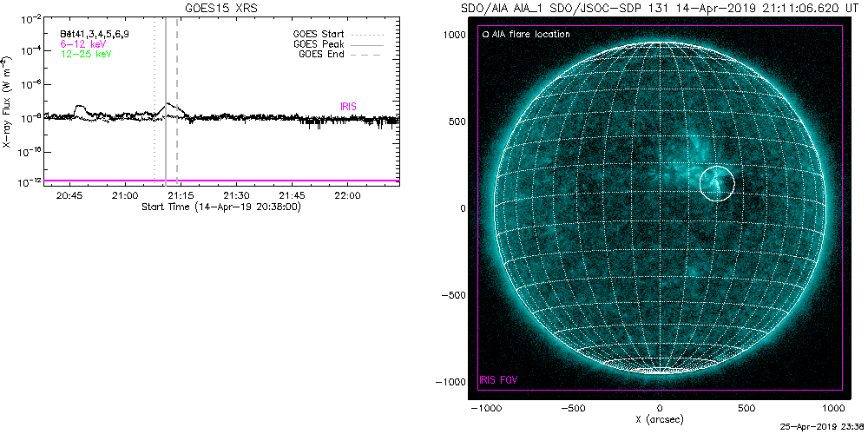Click the 21:00 time tick label
This screenshot has height=434, width=868.
[125, 196]
